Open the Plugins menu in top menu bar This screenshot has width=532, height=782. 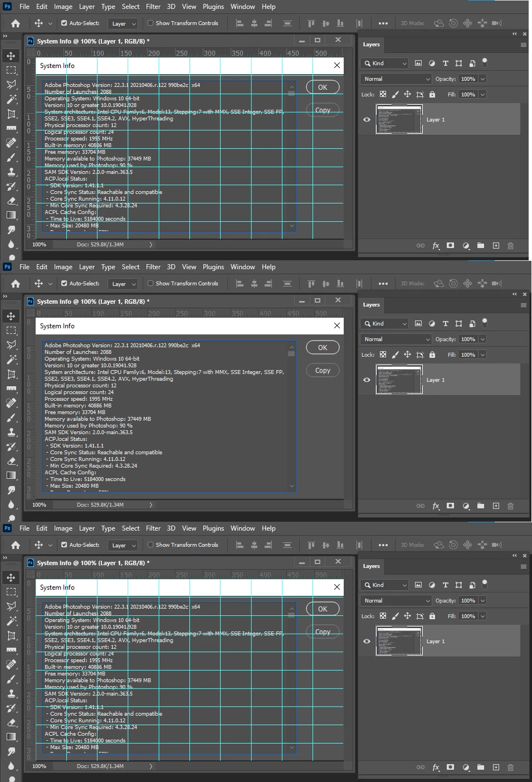pos(213,7)
